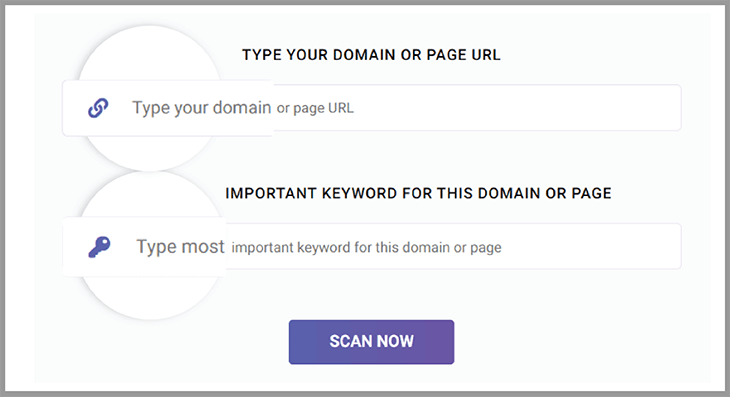
Task: Click the 'Type Your Domain or Page URL' heading
Action: [371, 55]
